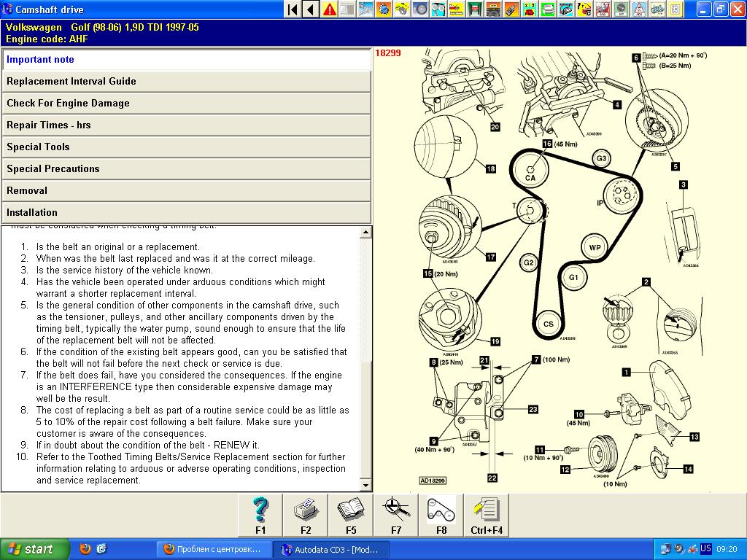Go to first page using skip-back arrow

pyautogui.click(x=292, y=9)
